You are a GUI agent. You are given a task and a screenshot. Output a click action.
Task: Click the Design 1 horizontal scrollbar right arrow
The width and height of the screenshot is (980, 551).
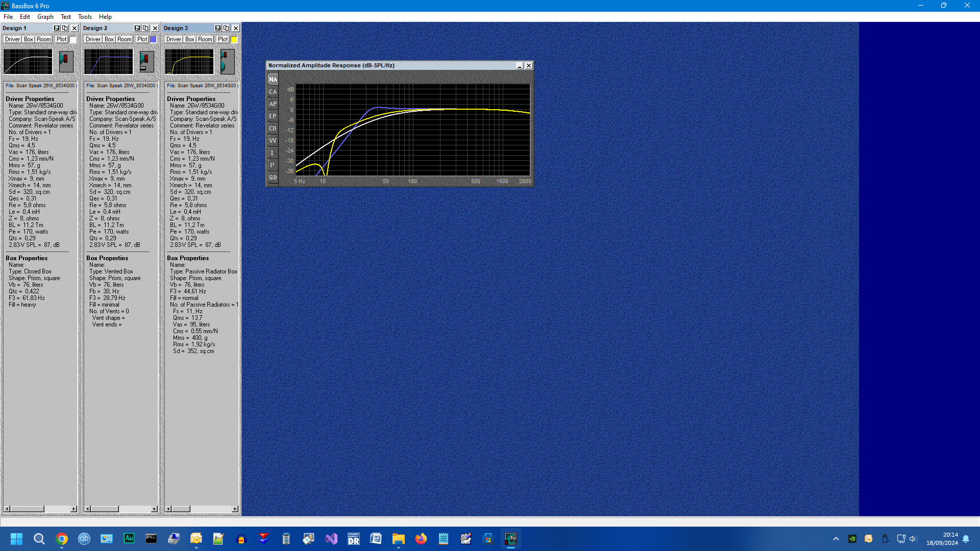pos(73,509)
